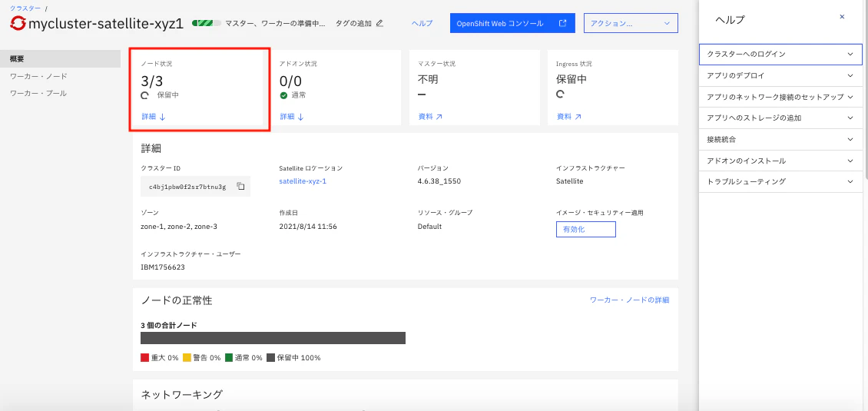Open 詳細 link in アドオン状況 card
The height and width of the screenshot is (411, 868).
pos(292,117)
